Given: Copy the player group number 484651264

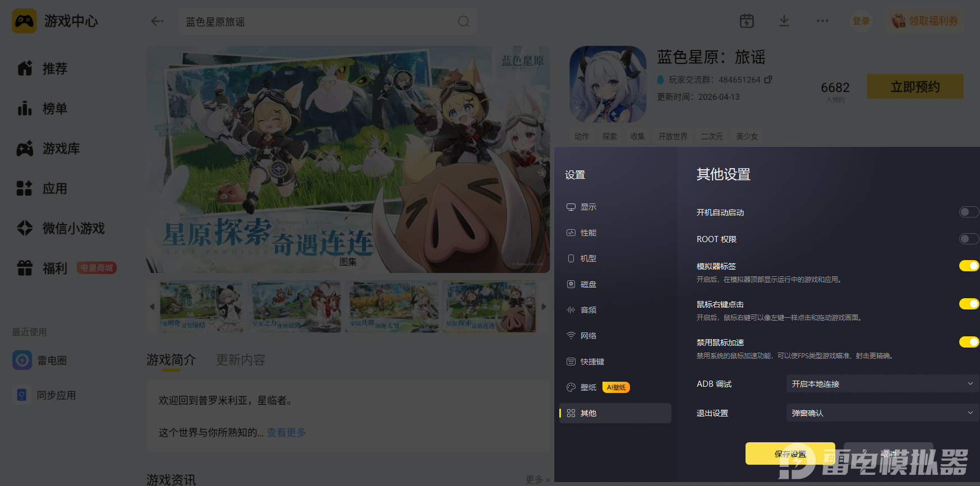Looking at the screenshot, I should (769, 80).
